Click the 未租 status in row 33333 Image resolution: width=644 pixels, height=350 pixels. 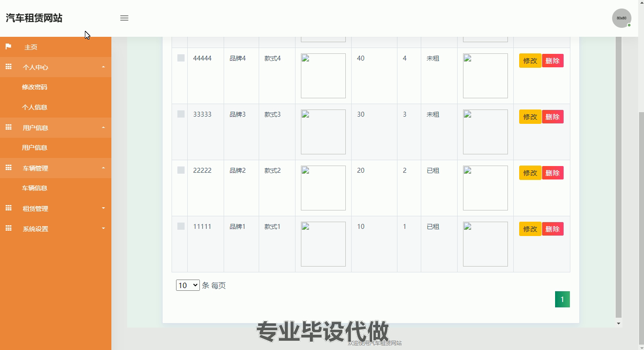[433, 114]
